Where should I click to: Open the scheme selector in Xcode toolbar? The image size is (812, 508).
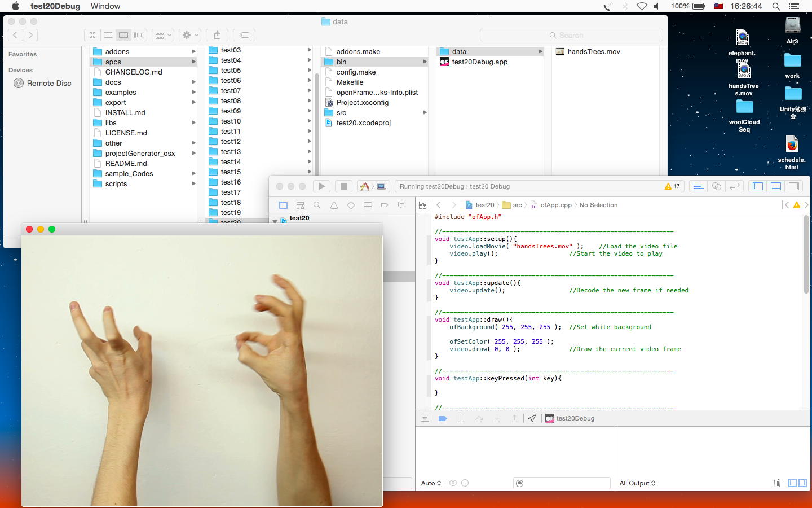373,186
